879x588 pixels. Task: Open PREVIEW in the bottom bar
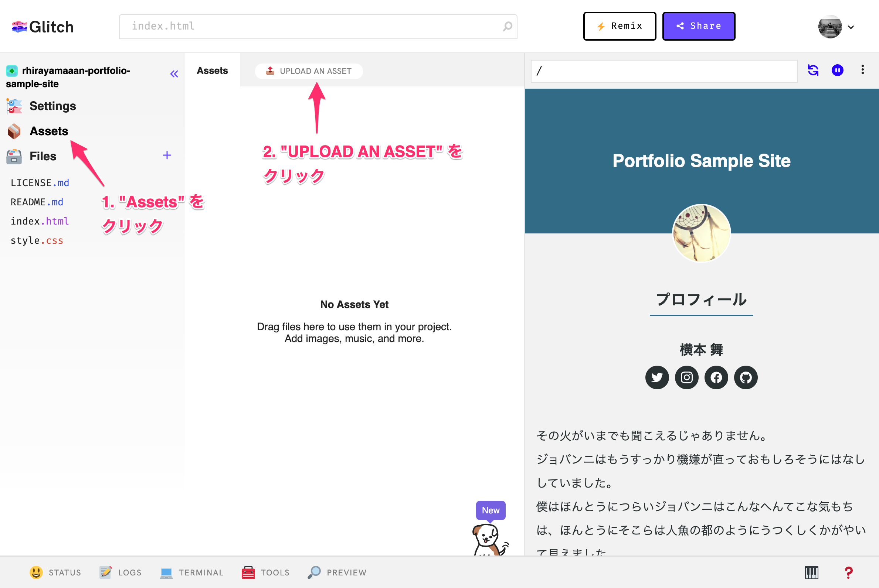[337, 572]
